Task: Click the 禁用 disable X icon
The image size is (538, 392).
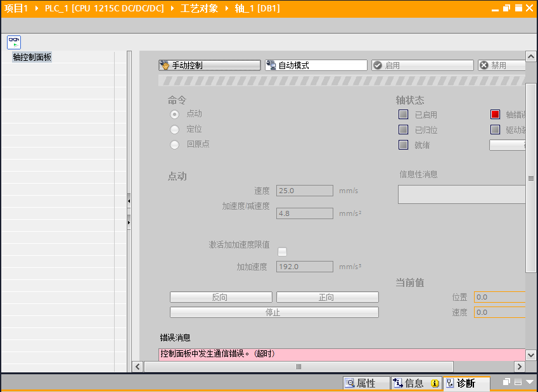Action: coord(484,65)
